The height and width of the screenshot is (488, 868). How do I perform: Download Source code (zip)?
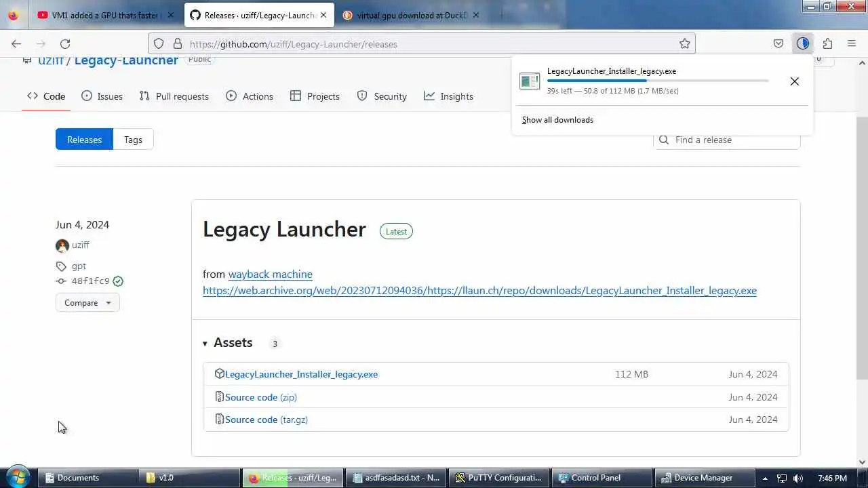tap(261, 397)
